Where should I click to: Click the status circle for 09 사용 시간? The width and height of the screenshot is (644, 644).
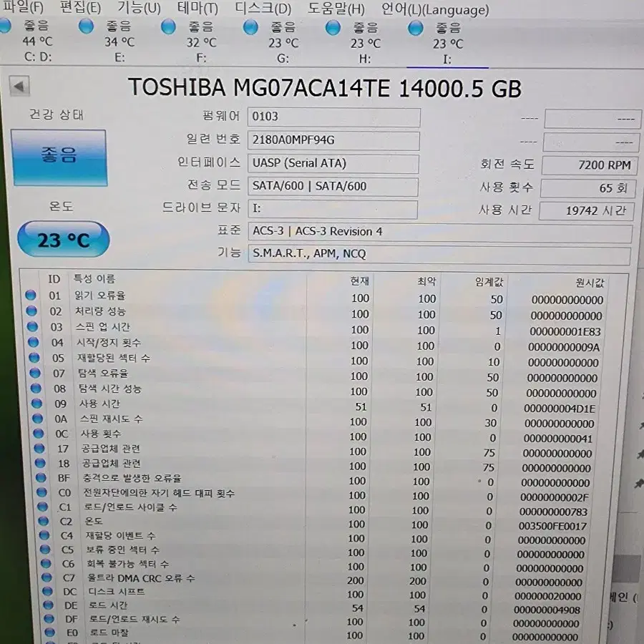tap(36, 403)
